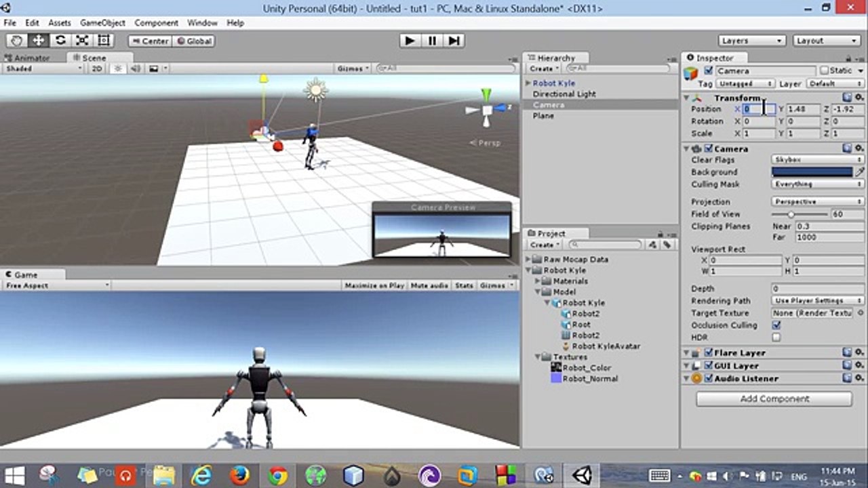This screenshot has height=488, width=868.
Task: Open the Flare Layer gear menu
Action: (x=859, y=352)
